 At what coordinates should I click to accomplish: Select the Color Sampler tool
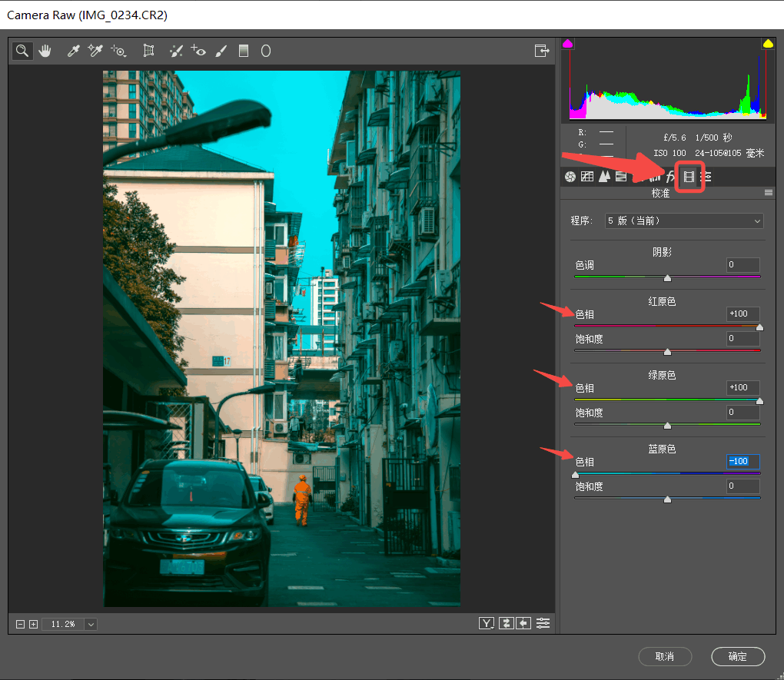tap(95, 51)
